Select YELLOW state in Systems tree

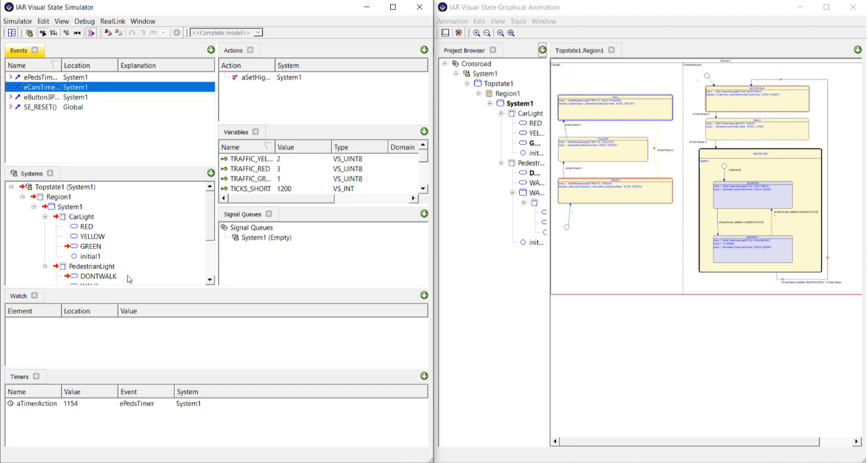point(93,237)
